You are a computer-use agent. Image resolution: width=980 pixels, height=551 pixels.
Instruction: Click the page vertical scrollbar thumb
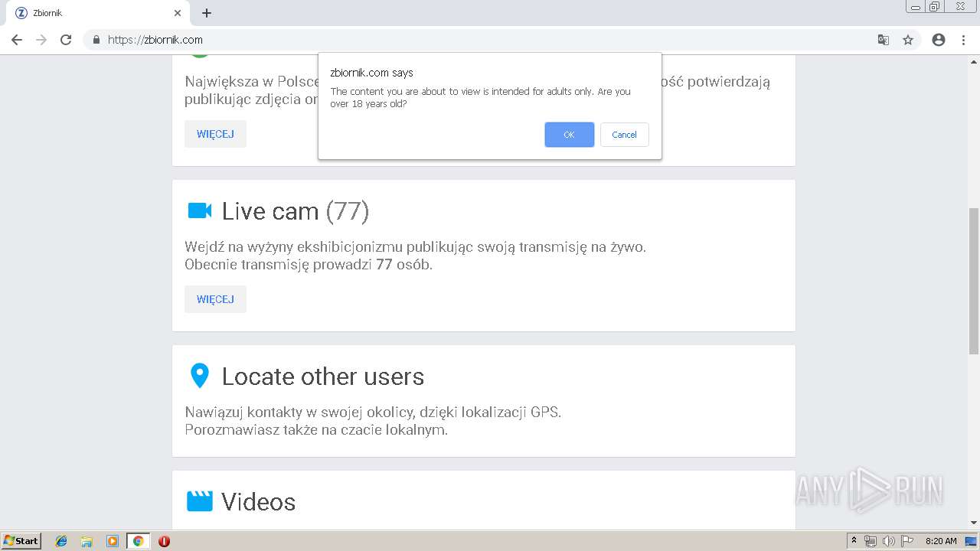974,279
